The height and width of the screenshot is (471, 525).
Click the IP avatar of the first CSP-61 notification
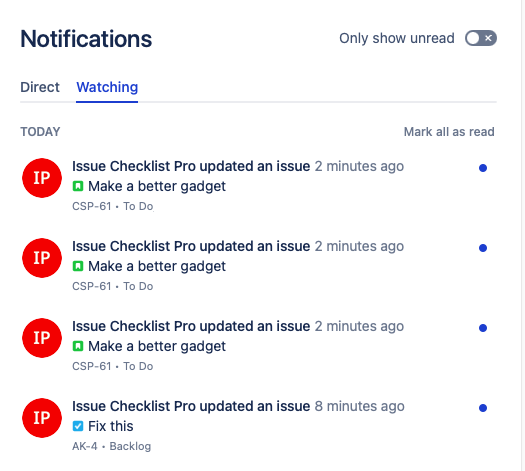point(42,178)
